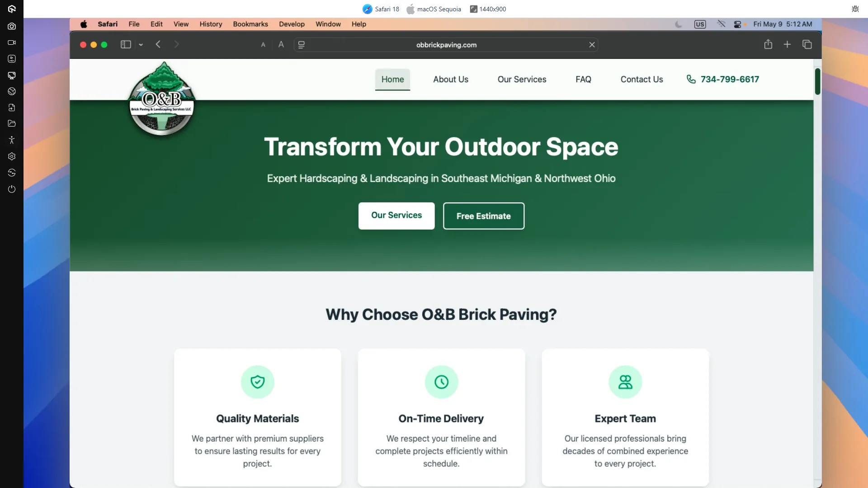Viewport: 868px width, 488px height.
Task: Click the screenshot camera icon in left sidebar
Action: 12,26
